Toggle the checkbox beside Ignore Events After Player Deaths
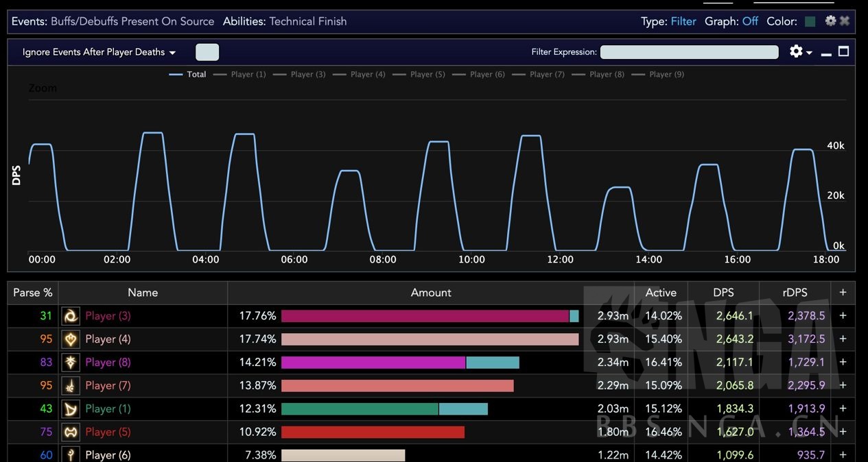The height and width of the screenshot is (462, 868). point(207,51)
